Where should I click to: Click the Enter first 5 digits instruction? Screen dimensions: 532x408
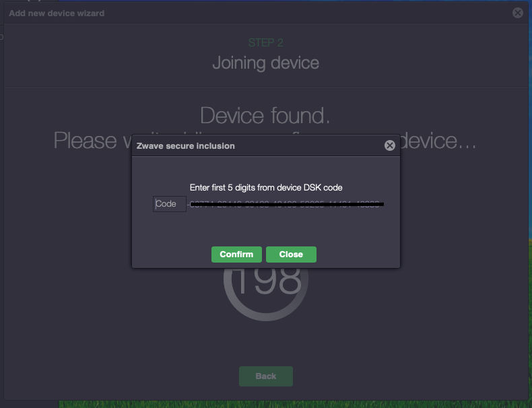(x=266, y=187)
